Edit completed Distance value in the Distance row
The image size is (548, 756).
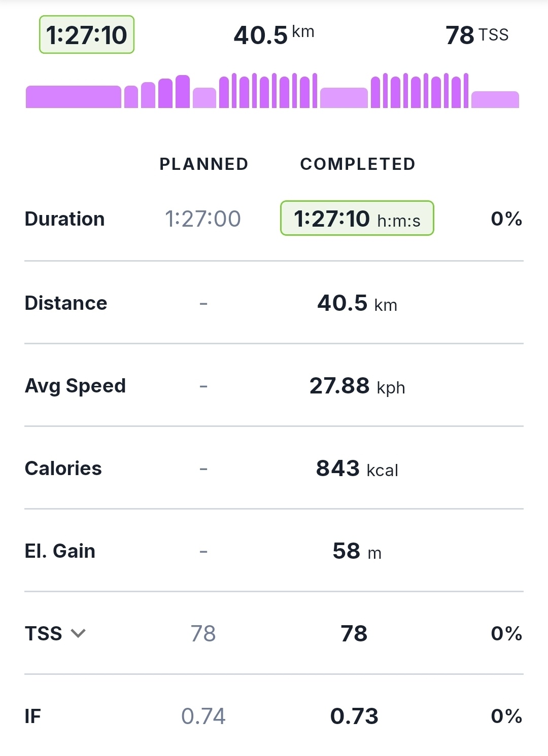[x=357, y=303]
